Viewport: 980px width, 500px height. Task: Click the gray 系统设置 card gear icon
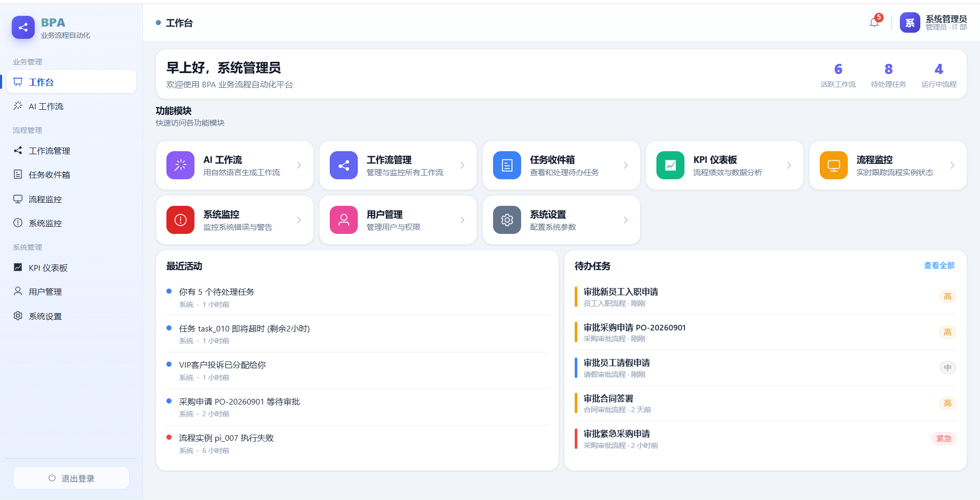507,220
